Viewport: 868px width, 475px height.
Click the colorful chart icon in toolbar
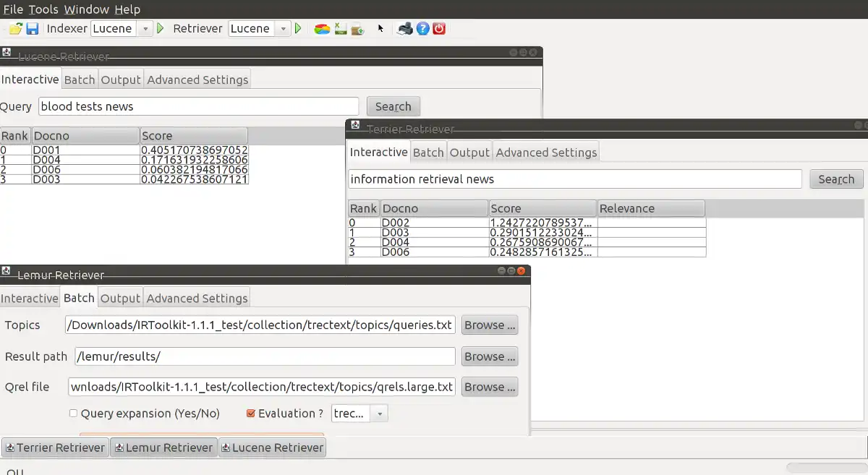click(323, 29)
